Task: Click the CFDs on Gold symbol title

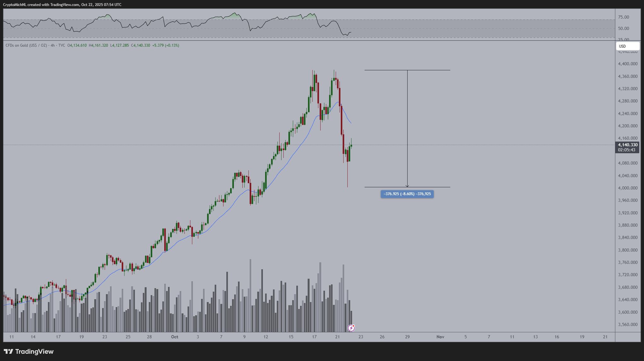Action: pos(26,45)
